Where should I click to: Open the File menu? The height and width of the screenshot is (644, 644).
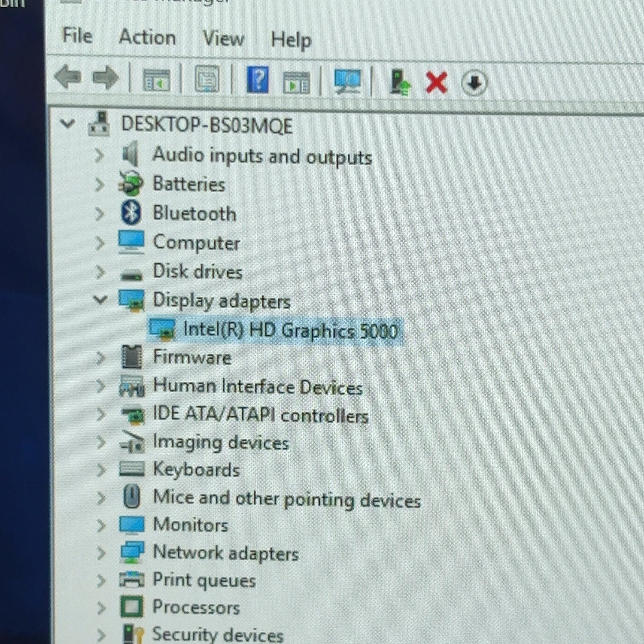[77, 35]
